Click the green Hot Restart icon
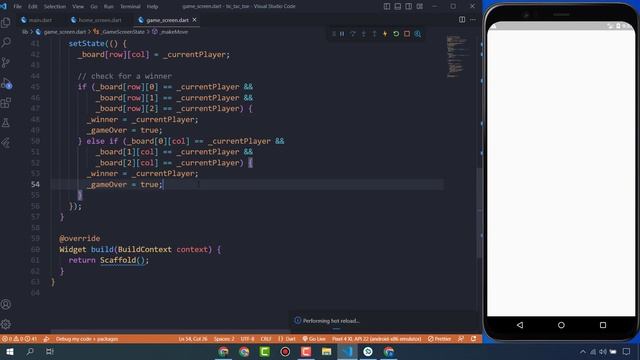The height and width of the screenshot is (360, 640). click(396, 34)
